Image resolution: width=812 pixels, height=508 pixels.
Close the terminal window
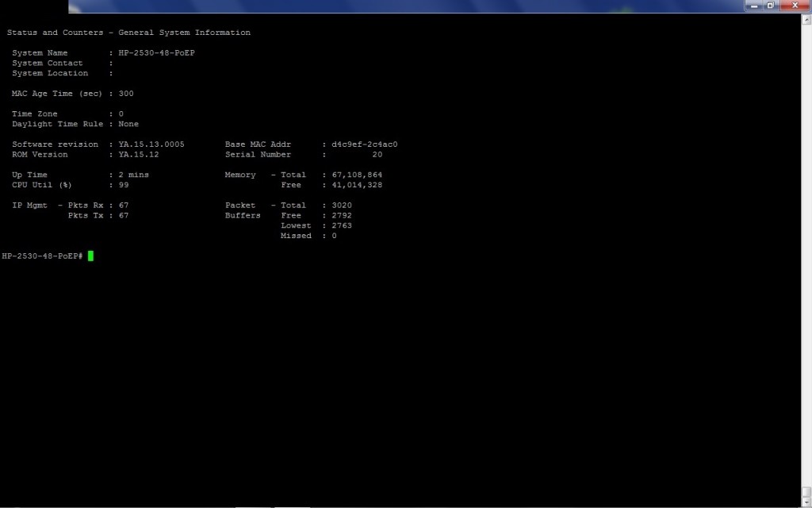coord(795,6)
